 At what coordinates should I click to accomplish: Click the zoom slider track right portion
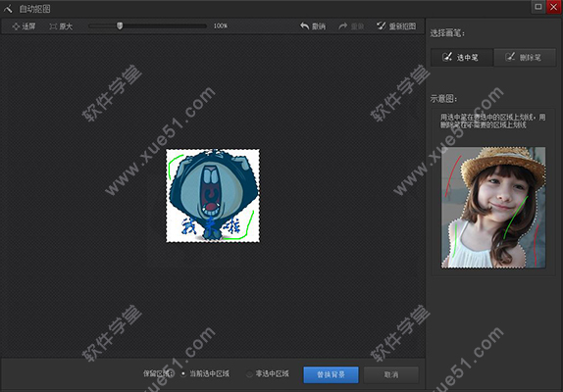(x=165, y=25)
